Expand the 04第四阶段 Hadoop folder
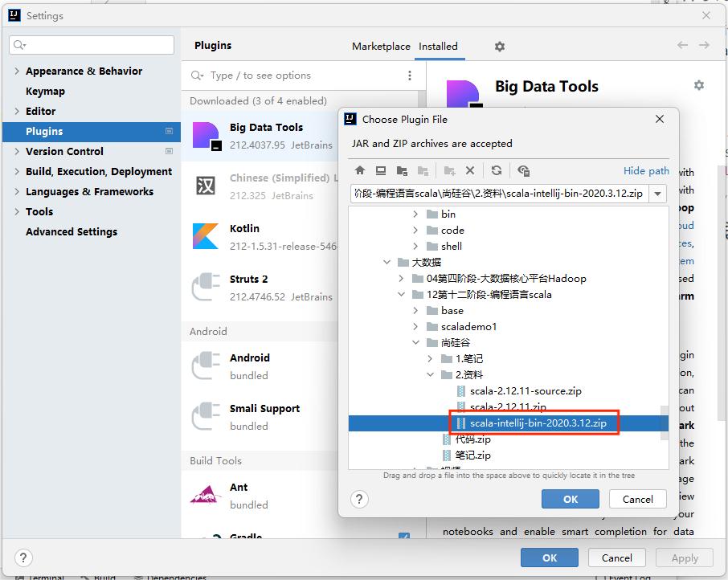The image size is (728, 580). 401,279
